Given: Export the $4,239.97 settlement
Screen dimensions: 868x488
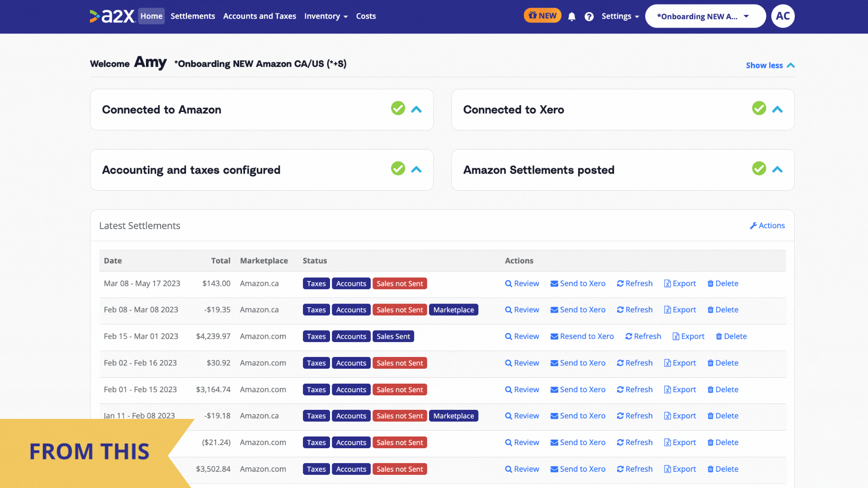Looking at the screenshot, I should [x=689, y=337].
